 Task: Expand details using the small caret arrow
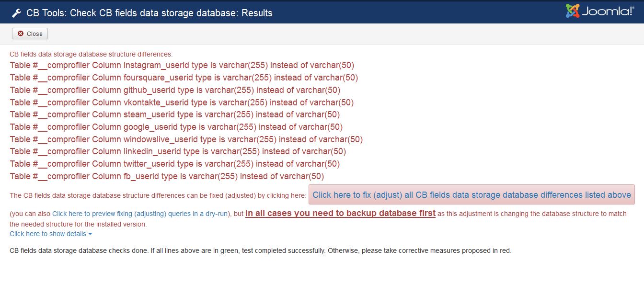(x=90, y=234)
